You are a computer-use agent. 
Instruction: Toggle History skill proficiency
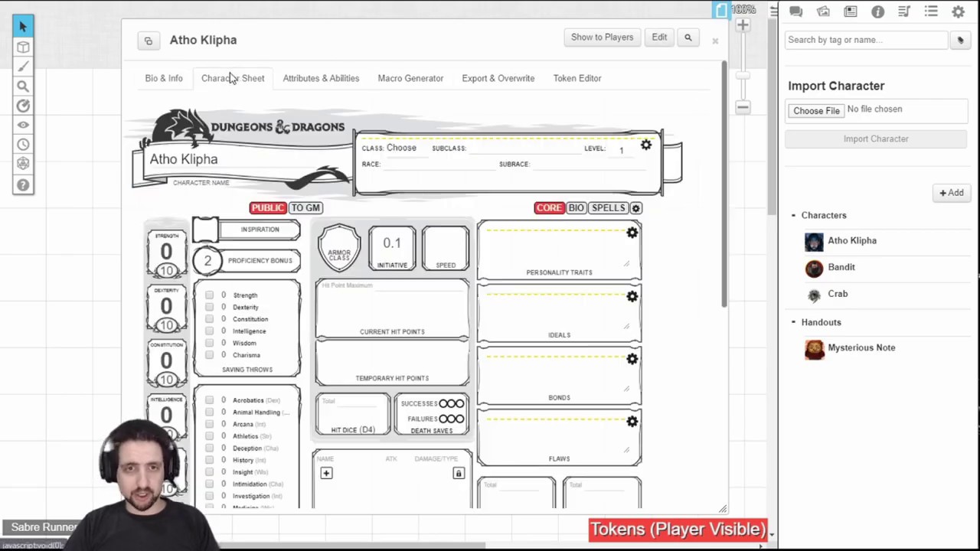tap(209, 460)
